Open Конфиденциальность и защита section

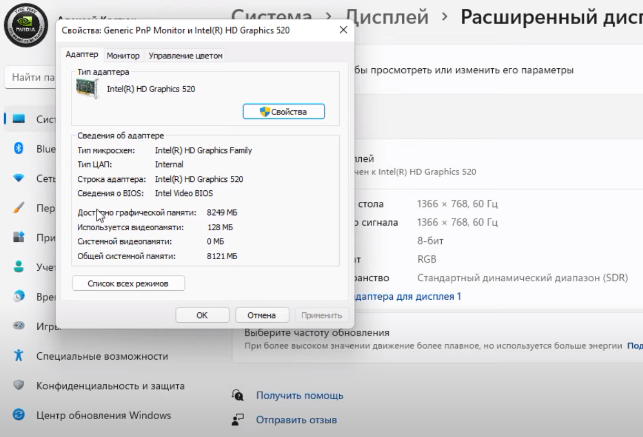[x=110, y=386]
